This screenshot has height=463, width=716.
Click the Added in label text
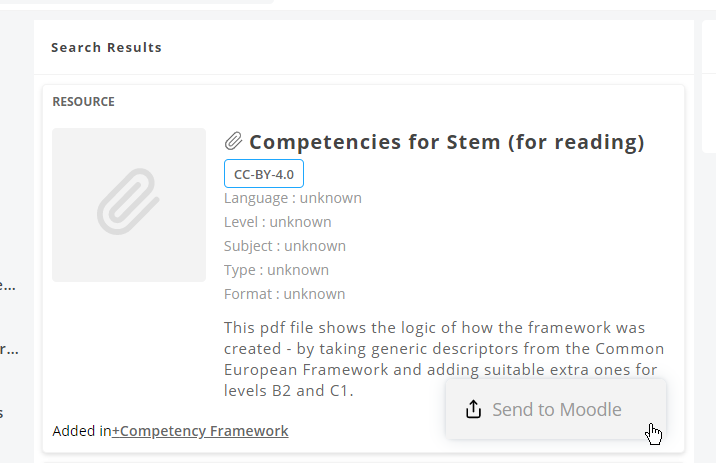click(82, 431)
